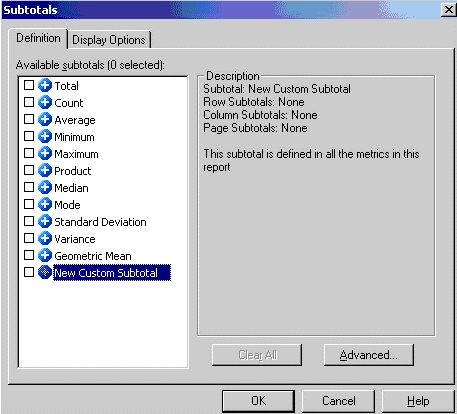Click the blue plus icon beside Total

(x=45, y=85)
